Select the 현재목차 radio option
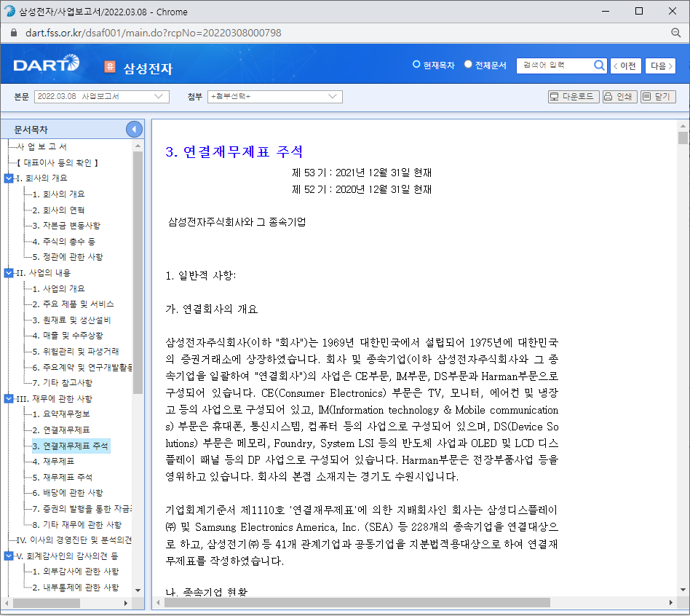This screenshot has height=616, width=690. pyautogui.click(x=416, y=64)
